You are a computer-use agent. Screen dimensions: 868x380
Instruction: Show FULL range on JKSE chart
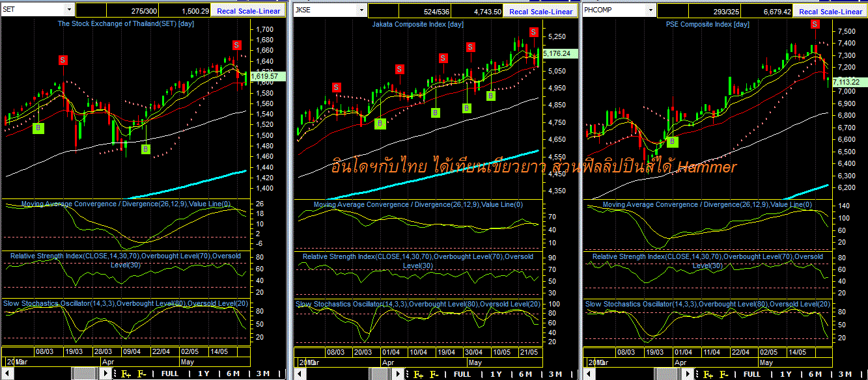pos(462,374)
